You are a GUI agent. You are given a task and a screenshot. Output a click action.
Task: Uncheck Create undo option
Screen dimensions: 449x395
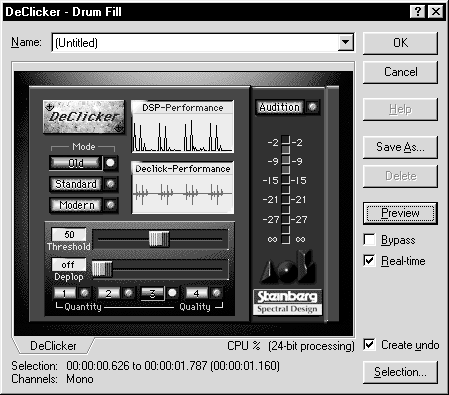[x=369, y=345]
